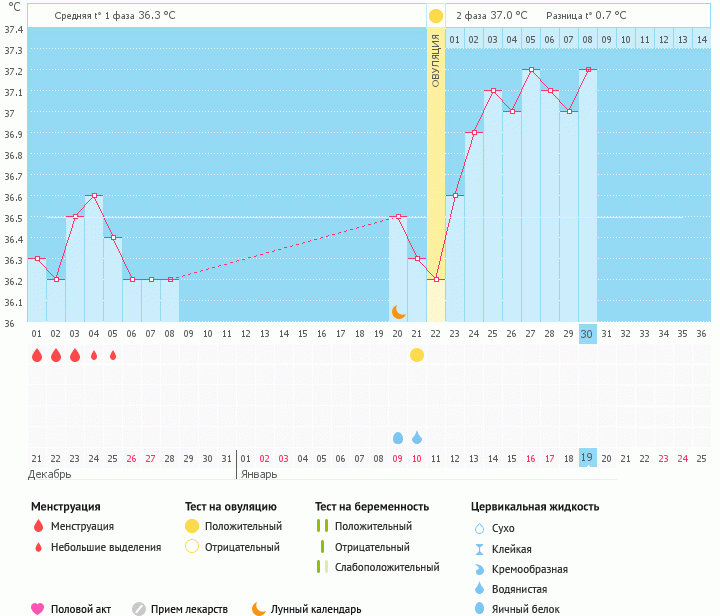Click the 36.6 temperature point on day 04
Viewport: 720px width, 616px height.
coord(94,196)
